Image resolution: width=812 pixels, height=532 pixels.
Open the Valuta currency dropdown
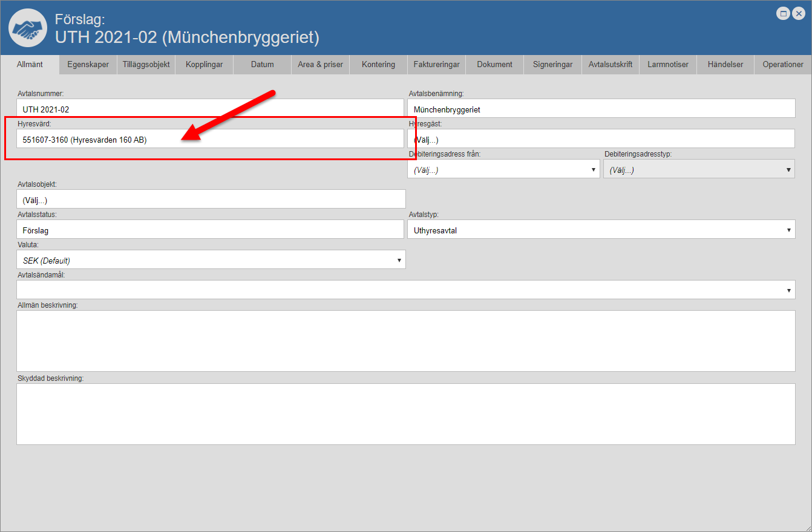(211, 260)
